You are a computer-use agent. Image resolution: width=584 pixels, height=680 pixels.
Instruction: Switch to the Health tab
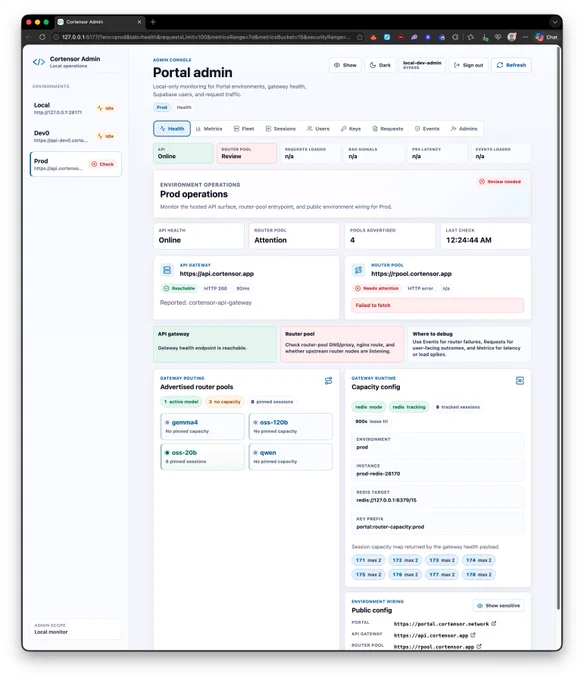click(x=172, y=129)
